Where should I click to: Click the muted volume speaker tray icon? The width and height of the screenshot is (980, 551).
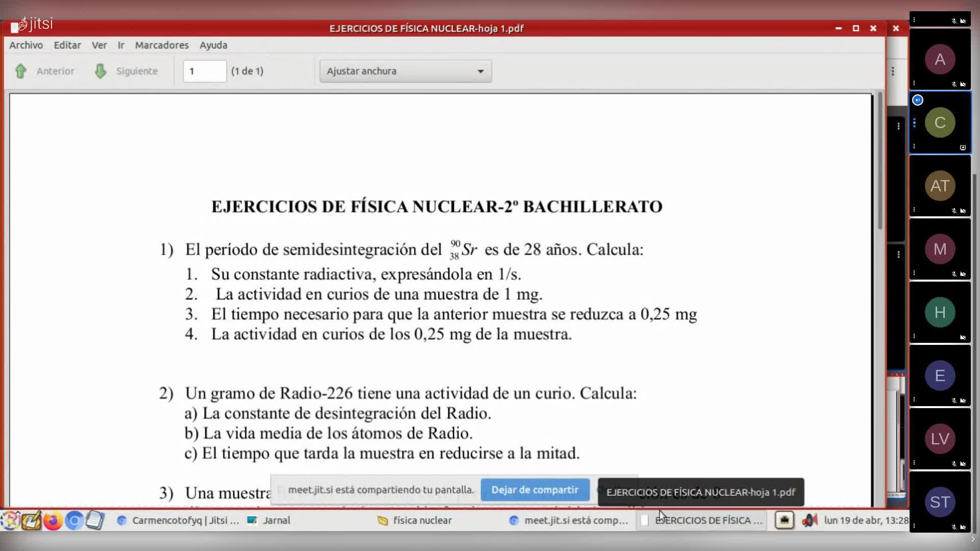810,520
